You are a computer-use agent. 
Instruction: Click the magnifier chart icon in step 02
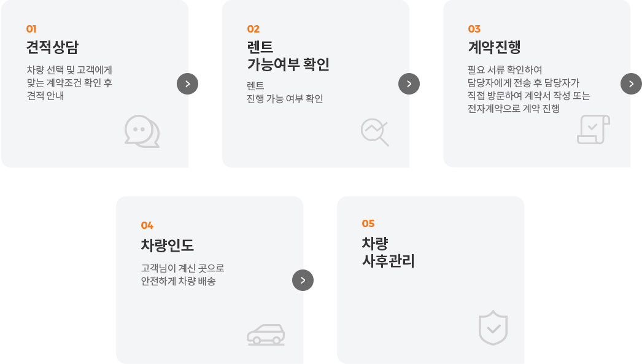pos(374,132)
